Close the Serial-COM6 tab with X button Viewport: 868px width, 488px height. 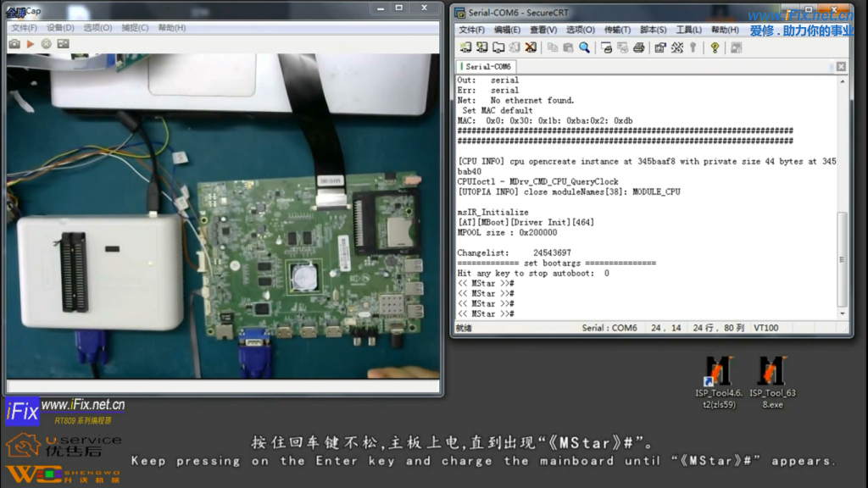tap(841, 66)
